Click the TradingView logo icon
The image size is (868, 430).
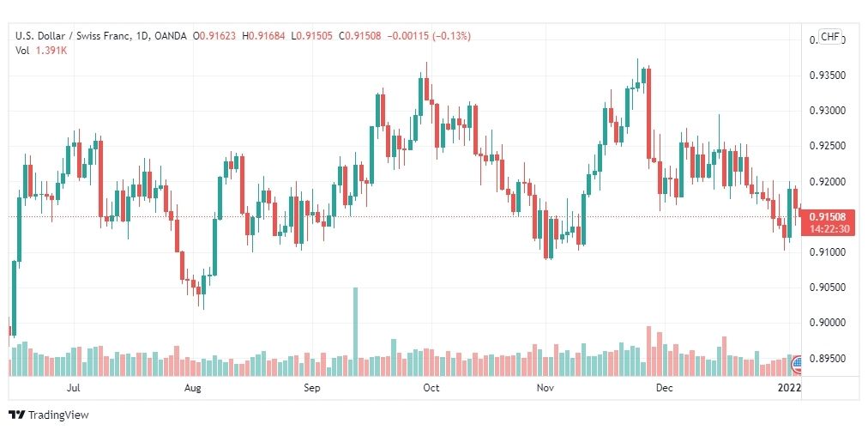click(x=16, y=415)
